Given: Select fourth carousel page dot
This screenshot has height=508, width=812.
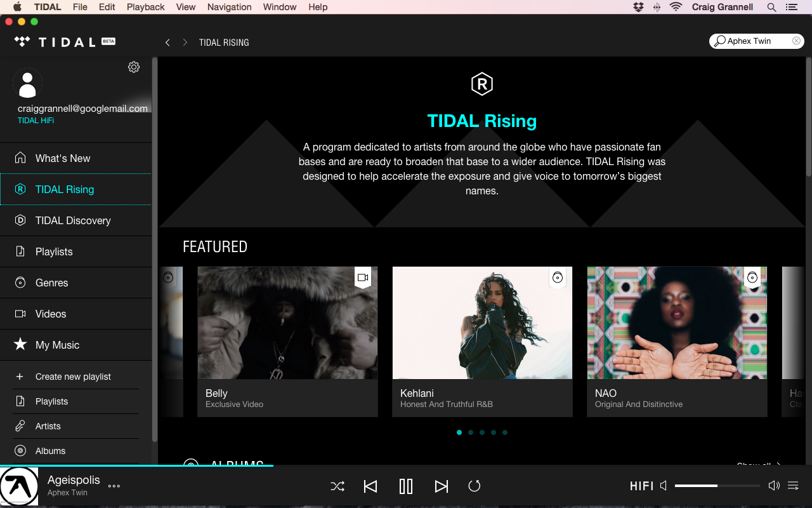Looking at the screenshot, I should click(494, 432).
